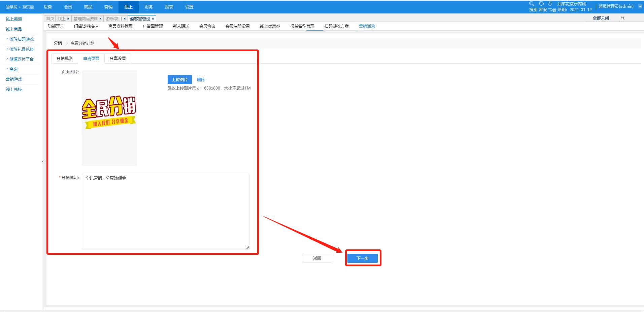Switch to the 管理商品资料 page tab

[86, 19]
